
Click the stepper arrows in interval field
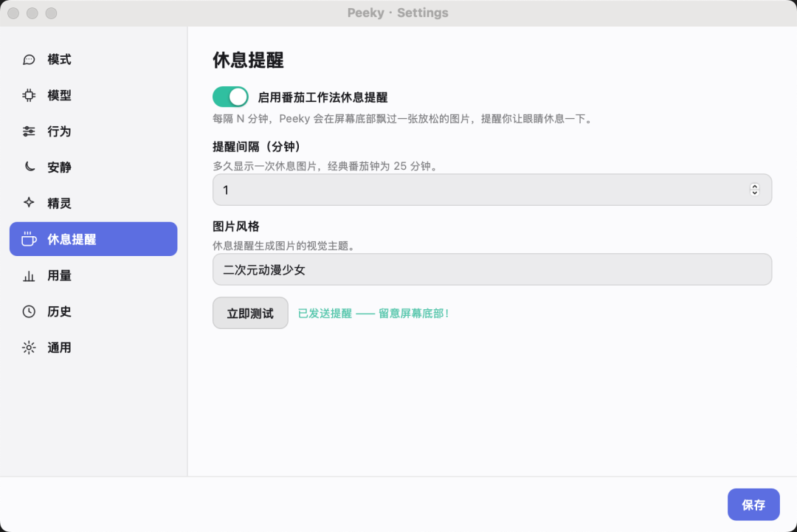click(755, 190)
